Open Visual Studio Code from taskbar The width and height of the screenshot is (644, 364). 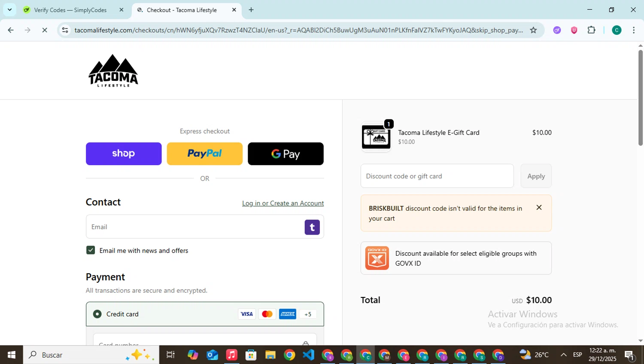[308, 355]
